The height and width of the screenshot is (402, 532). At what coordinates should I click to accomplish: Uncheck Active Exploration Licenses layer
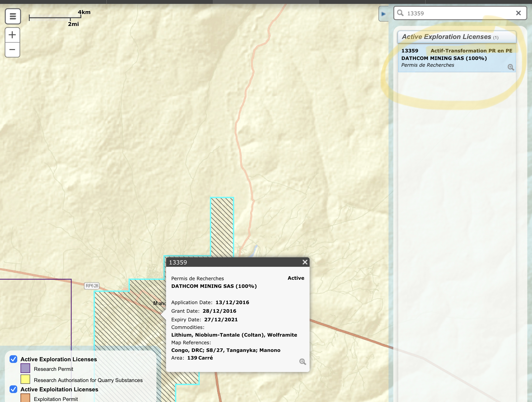[x=14, y=359]
